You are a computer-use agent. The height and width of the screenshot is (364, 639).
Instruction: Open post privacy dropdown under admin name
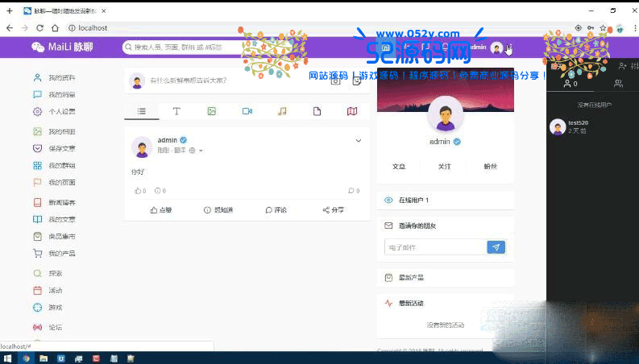201,151
